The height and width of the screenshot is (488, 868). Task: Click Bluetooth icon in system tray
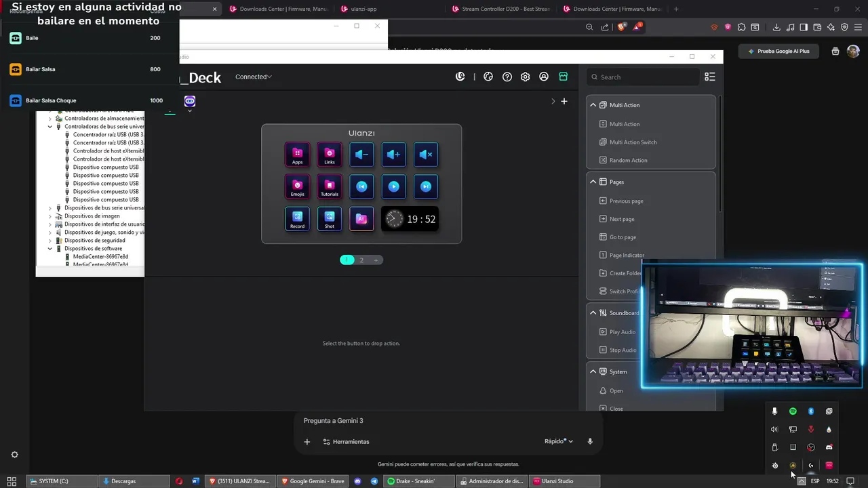click(811, 411)
